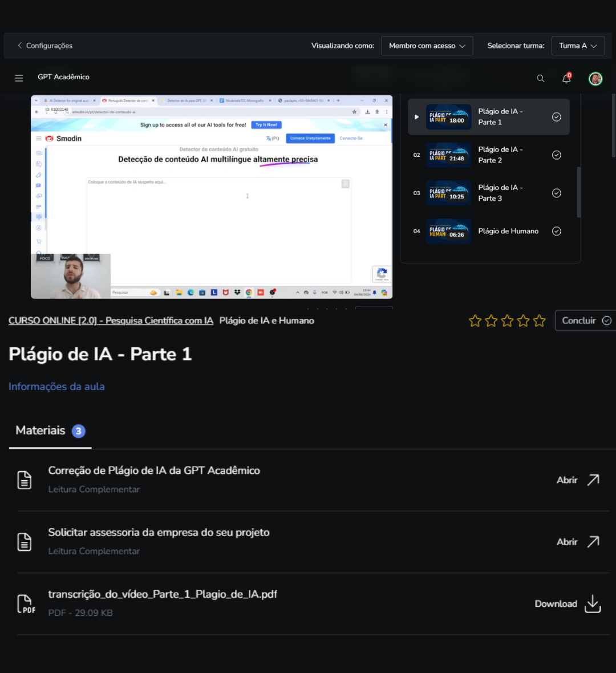
Task: Open the Turma A dropdown
Action: (x=577, y=46)
